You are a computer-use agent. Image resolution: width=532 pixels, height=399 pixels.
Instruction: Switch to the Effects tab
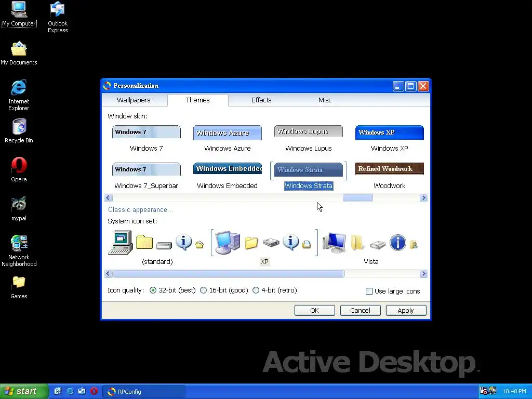(261, 100)
